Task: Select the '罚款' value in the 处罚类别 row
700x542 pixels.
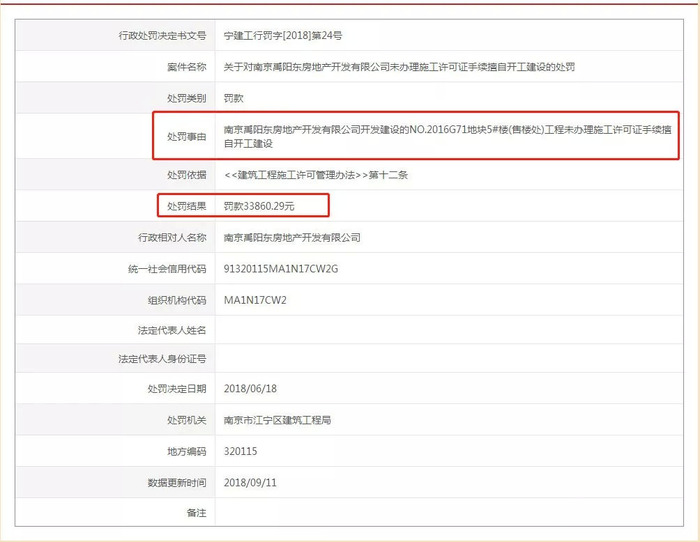Action: pyautogui.click(x=233, y=98)
